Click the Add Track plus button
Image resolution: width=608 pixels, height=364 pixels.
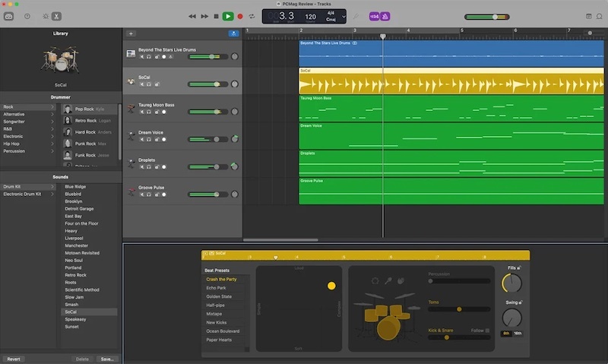tap(131, 33)
